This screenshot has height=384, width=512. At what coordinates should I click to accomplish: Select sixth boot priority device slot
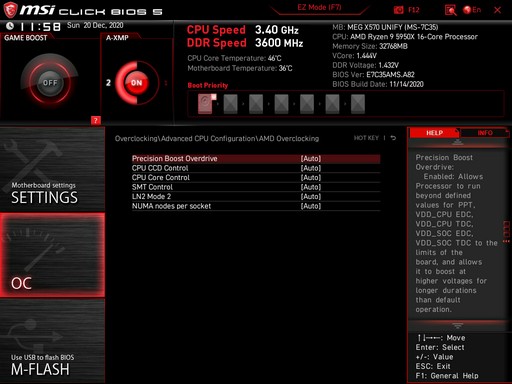(x=332, y=104)
